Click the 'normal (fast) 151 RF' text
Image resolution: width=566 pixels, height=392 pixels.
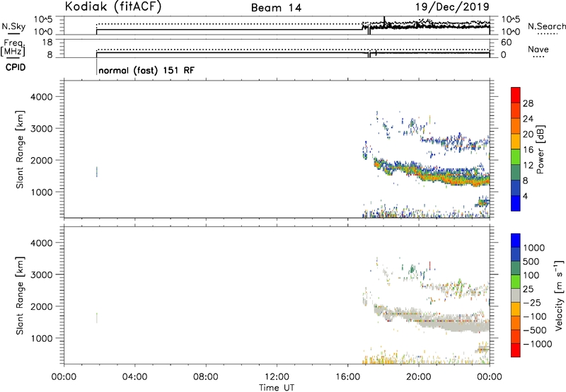tap(146, 70)
